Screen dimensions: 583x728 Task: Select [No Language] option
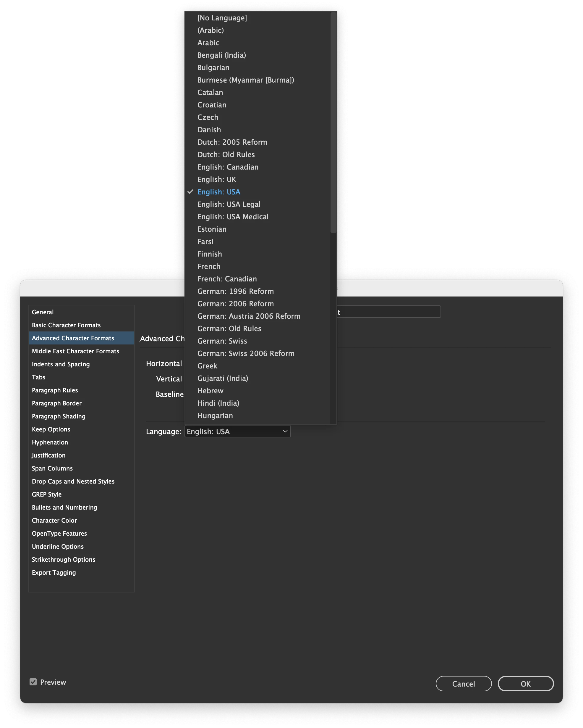222,17
